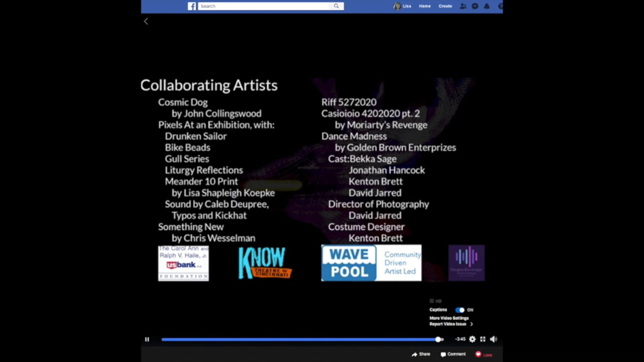The image size is (644, 362).
Task: Enable the HD checkbox
Action: (432, 301)
